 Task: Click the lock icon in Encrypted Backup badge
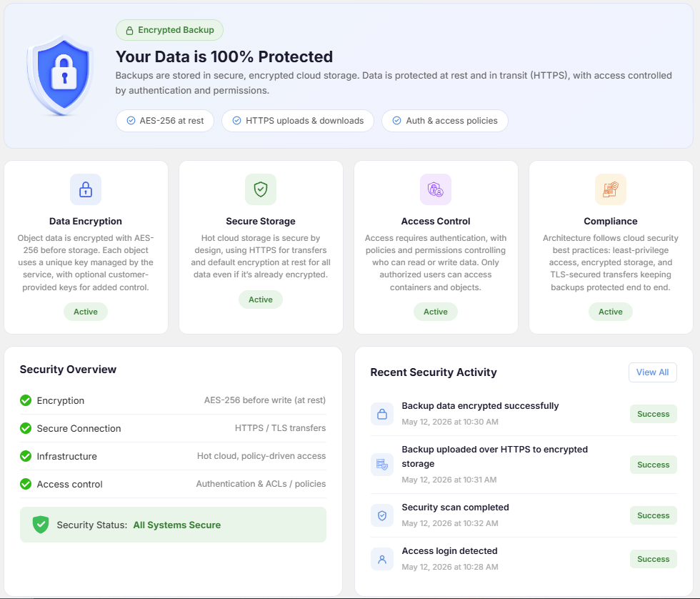tap(129, 30)
